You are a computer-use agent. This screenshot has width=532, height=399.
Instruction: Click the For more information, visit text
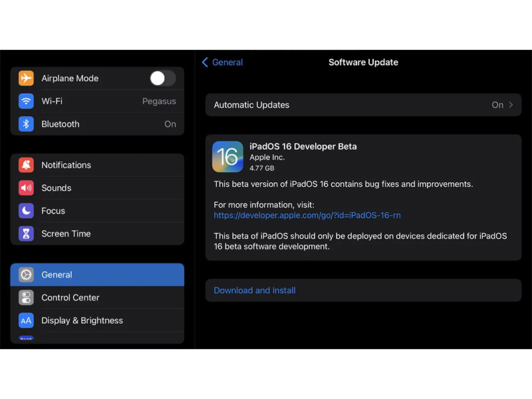point(264,205)
